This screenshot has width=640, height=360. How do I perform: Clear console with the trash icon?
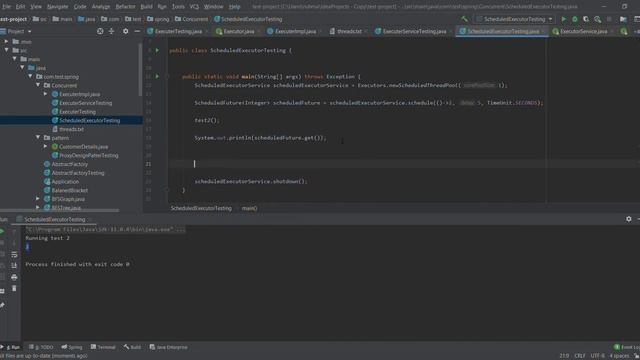14,289
